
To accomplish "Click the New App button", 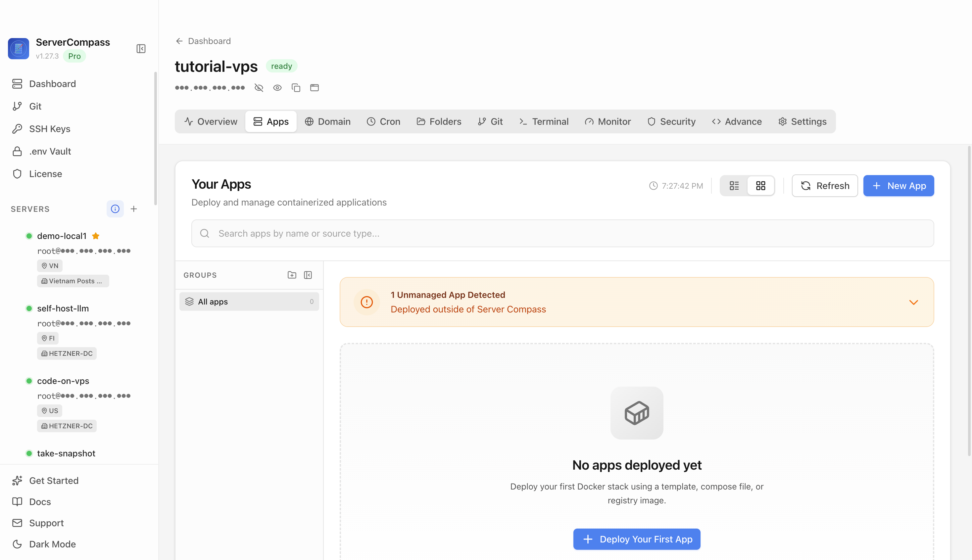I will tap(899, 186).
